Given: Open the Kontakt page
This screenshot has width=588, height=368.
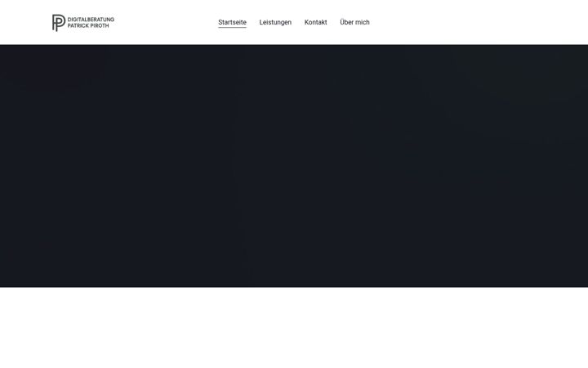Looking at the screenshot, I should (316, 23).
